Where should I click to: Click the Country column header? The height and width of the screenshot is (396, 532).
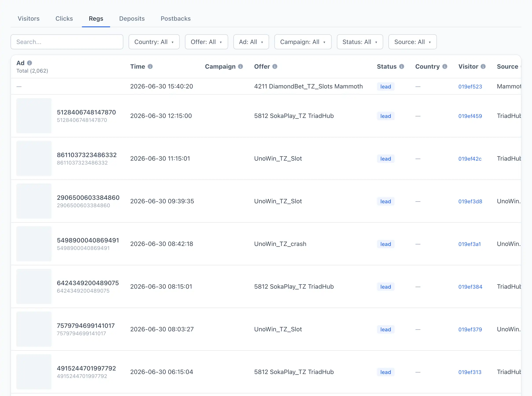[427, 66]
